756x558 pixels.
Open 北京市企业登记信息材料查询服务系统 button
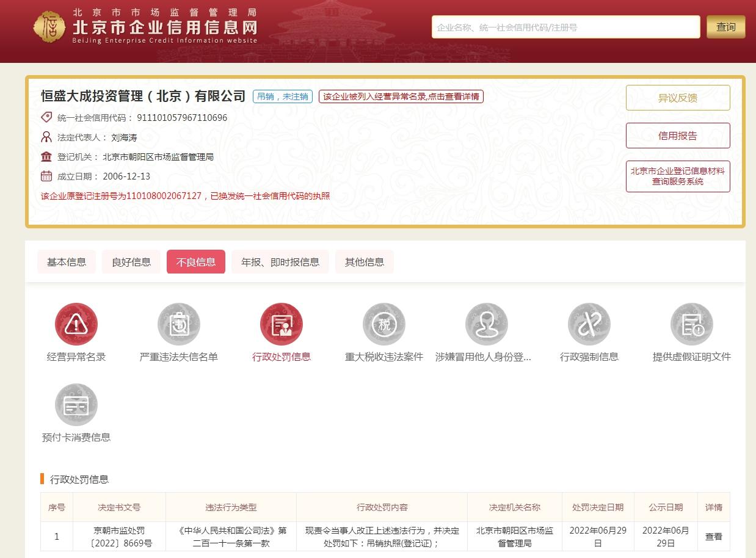tap(678, 176)
